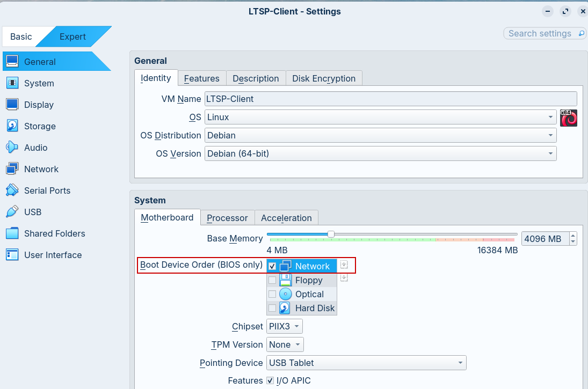Click the Hard Disk boot device icon
The image size is (588, 389).
pyautogui.click(x=285, y=308)
